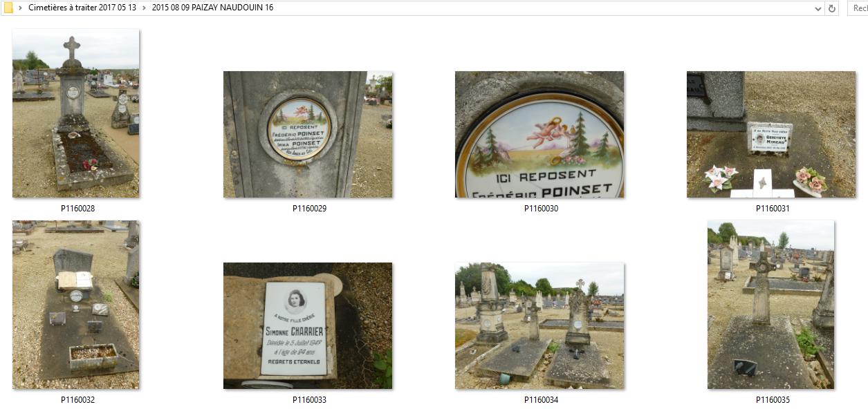The image size is (868, 409).
Task: Click the P1160028 file name label
Action: [77, 209]
